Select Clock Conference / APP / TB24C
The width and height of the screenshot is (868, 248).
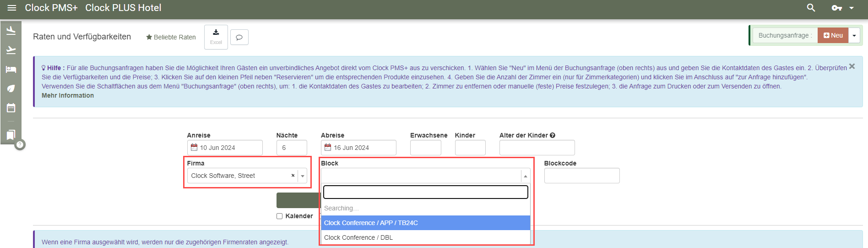[426, 223]
